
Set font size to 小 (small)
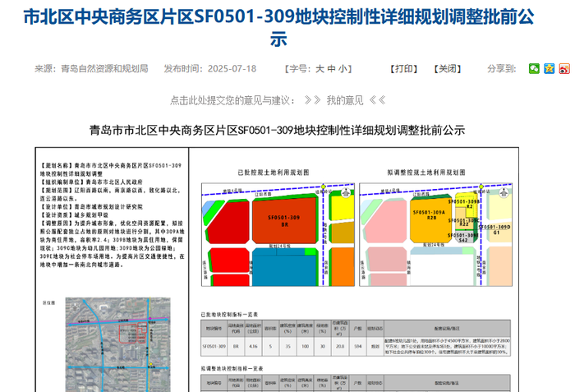click(x=343, y=69)
